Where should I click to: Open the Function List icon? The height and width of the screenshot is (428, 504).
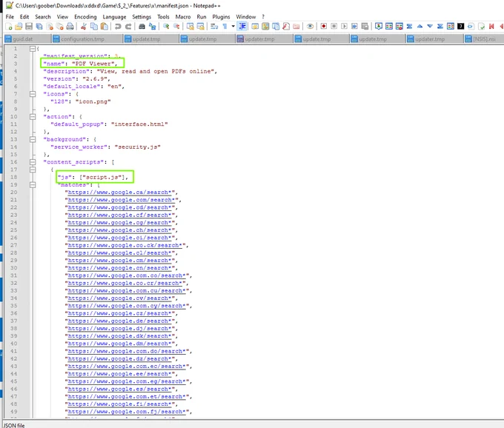(x=286, y=27)
